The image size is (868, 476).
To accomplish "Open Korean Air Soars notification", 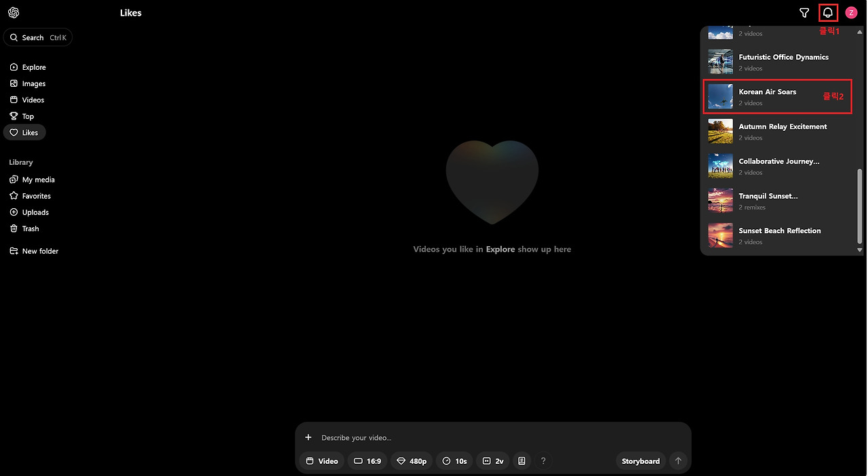I will coord(778,96).
